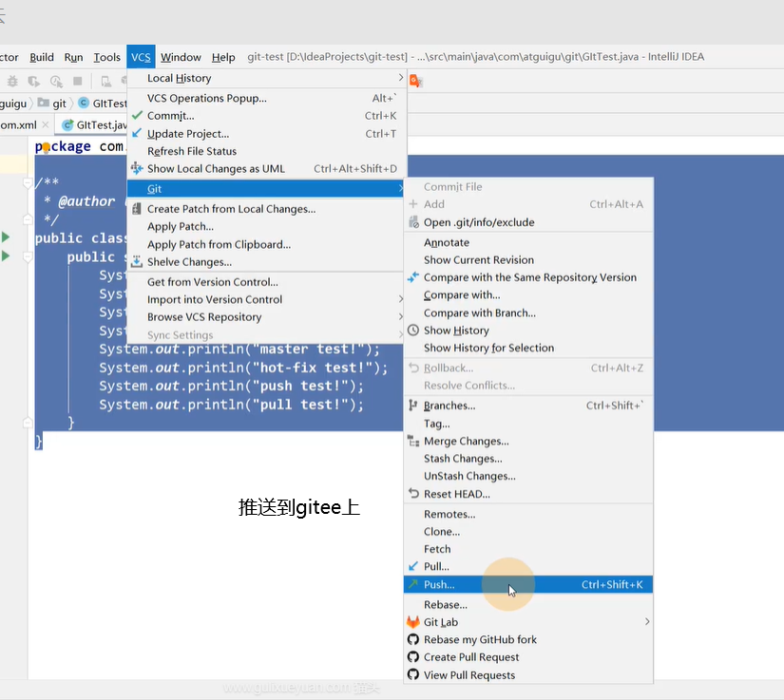Close the om.xml editor tab
The height and width of the screenshot is (700, 784).
click(46, 124)
